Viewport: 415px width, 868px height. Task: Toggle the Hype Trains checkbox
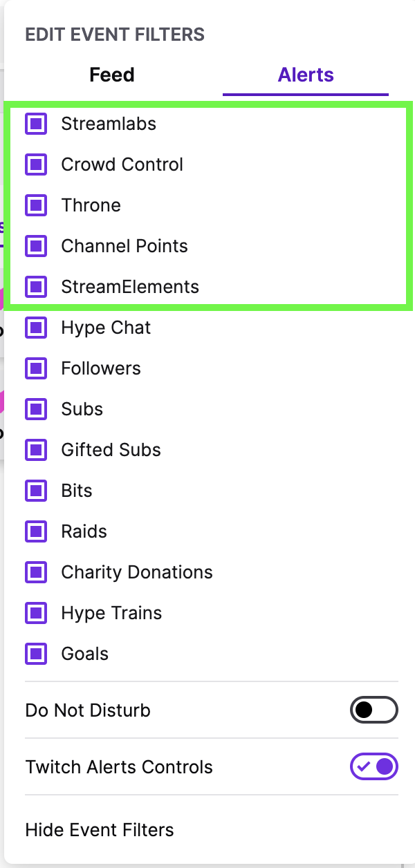[35, 613]
